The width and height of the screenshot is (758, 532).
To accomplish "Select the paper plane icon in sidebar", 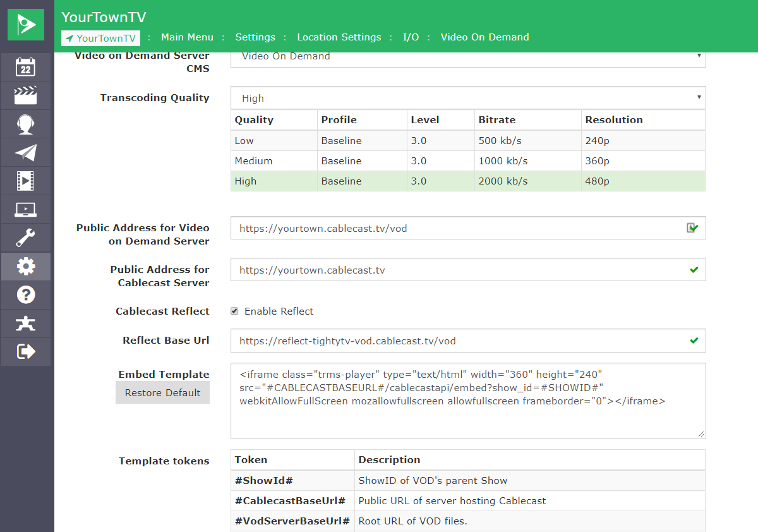I will click(26, 152).
